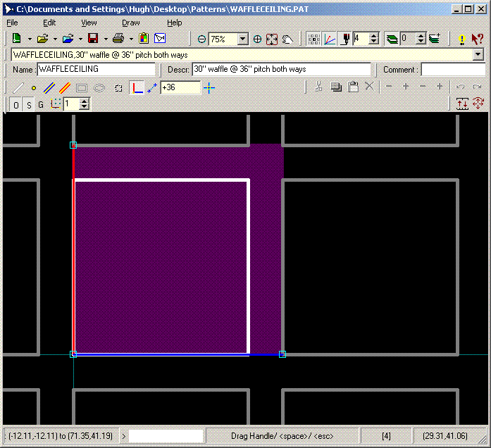Click the Redo arrow icon
Viewport: 491px width, 448px height.
477,87
